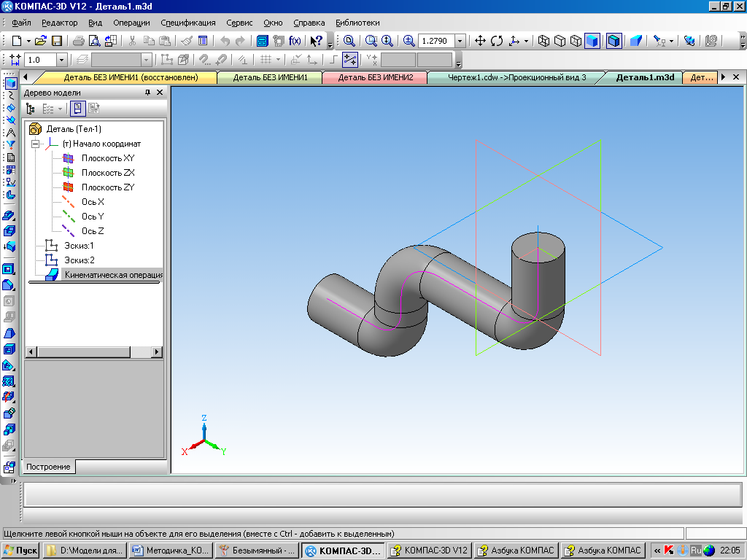
Task: Toggle tree structure display in model tree panel
Action: (x=31, y=109)
